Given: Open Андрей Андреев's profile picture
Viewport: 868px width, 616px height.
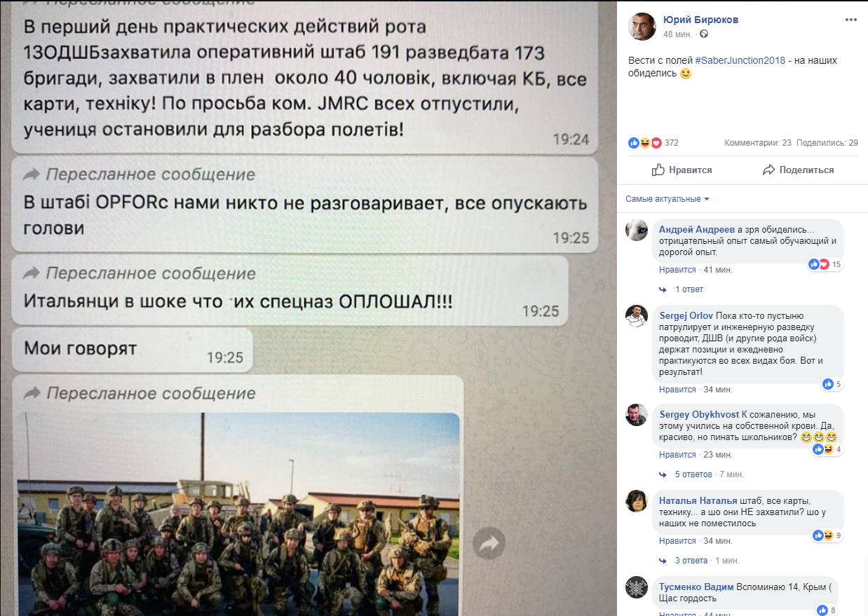Looking at the screenshot, I should (637, 230).
